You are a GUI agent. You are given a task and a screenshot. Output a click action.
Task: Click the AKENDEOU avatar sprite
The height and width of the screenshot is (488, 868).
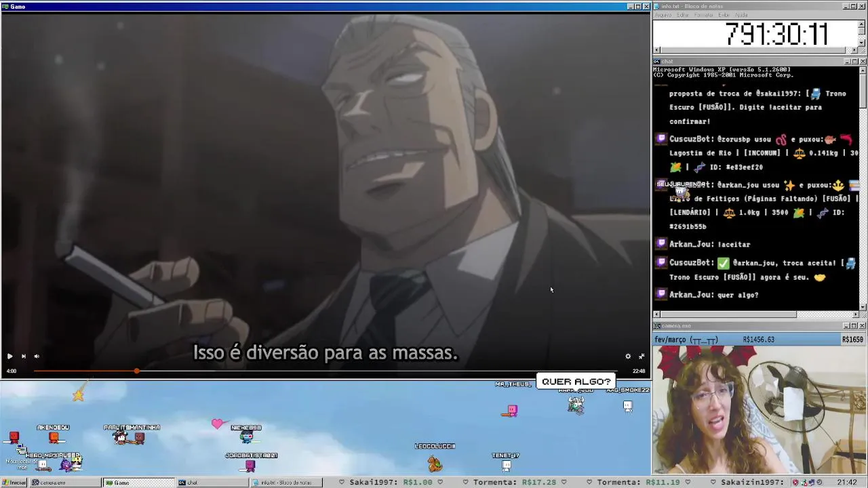click(x=53, y=437)
